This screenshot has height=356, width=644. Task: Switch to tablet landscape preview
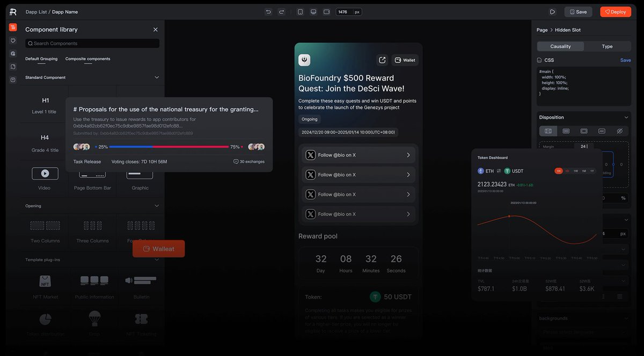coord(326,12)
